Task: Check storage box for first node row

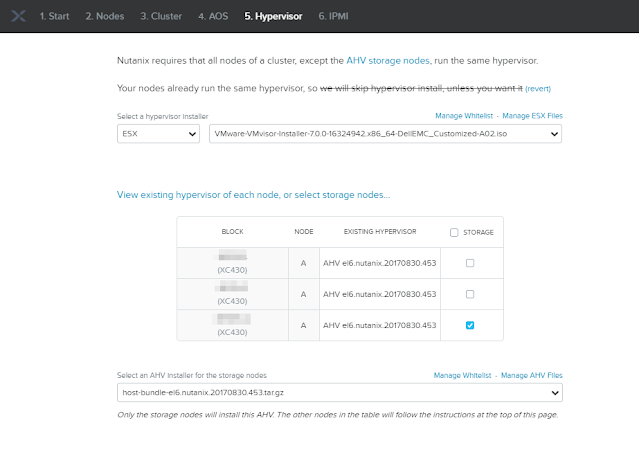Action: pos(470,264)
